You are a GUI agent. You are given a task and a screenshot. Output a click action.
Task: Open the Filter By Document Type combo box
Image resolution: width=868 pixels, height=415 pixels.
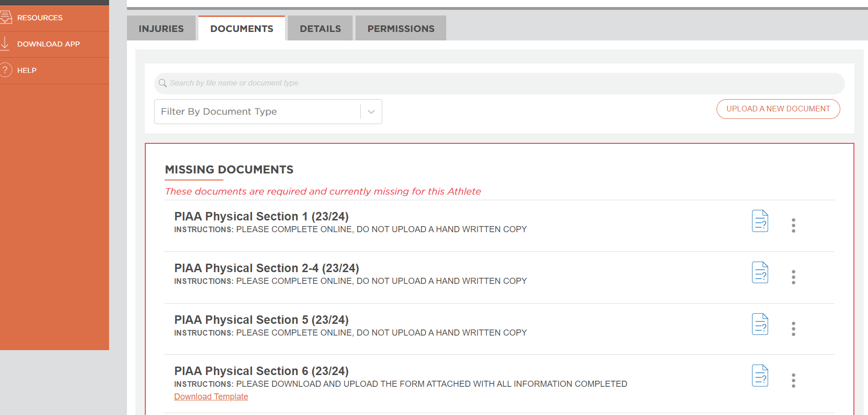(268, 112)
